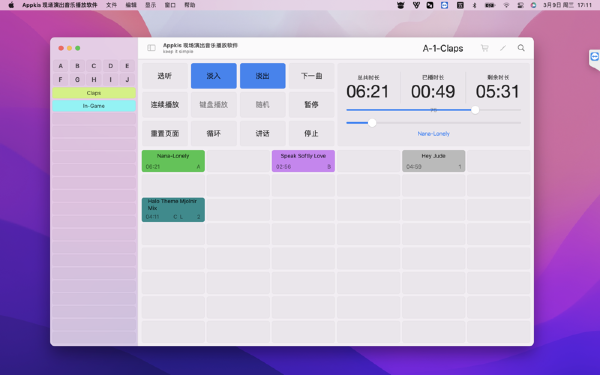Switch to bank J

coord(127,80)
